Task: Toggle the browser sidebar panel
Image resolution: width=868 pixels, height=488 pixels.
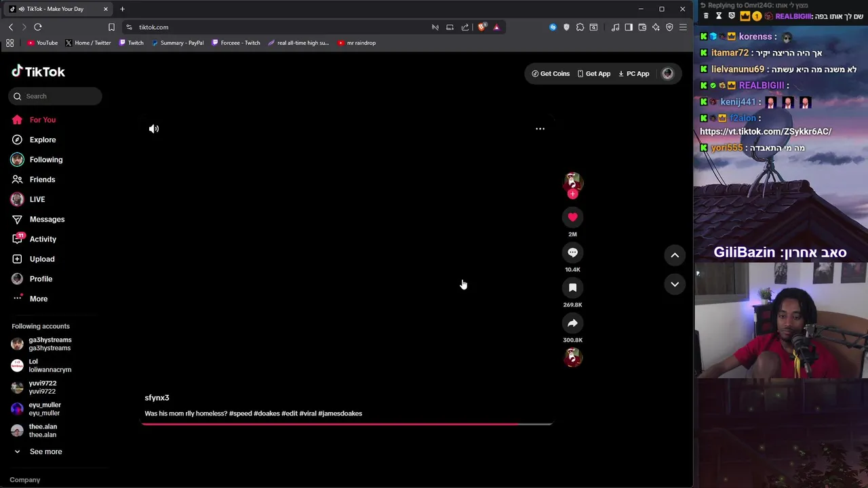Action: pos(629,27)
